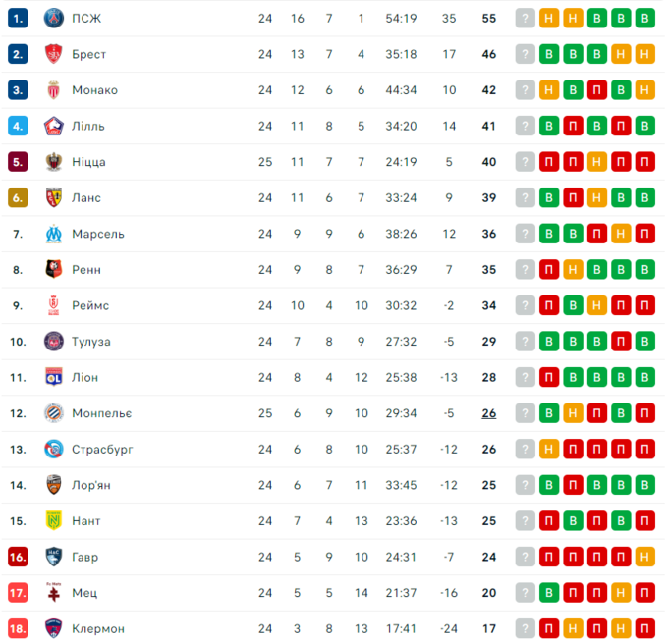Image resolution: width=668 pixels, height=644 pixels.
Task: Click the Страсбург team name
Action: pos(102,449)
